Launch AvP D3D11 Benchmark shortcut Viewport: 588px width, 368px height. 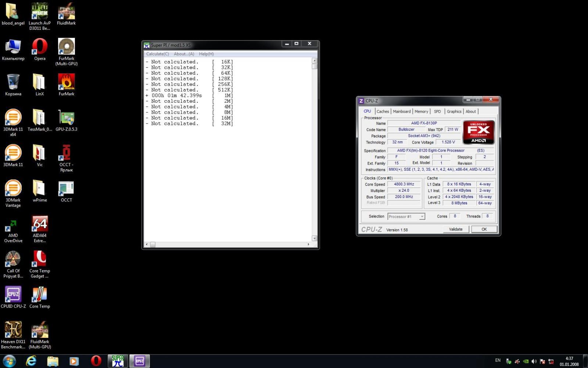[40, 17]
